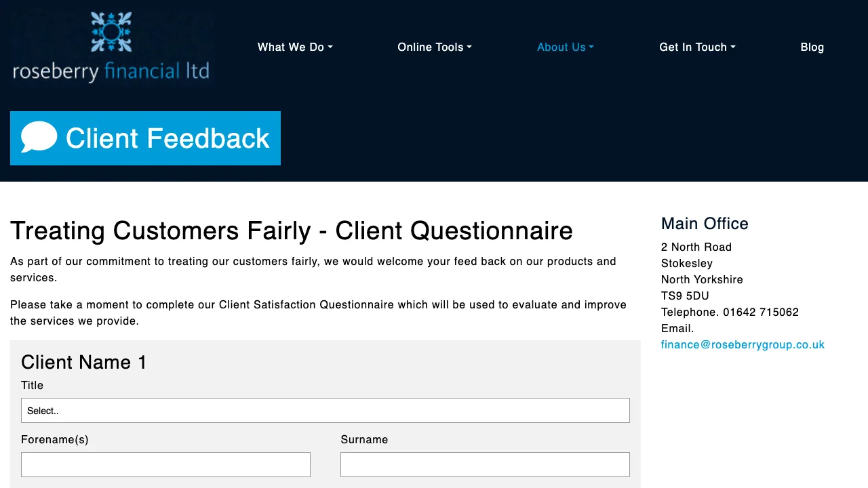Open the finance@roseberrygroup.co.uk email link
Image resolution: width=868 pixels, height=488 pixels.
tap(743, 344)
